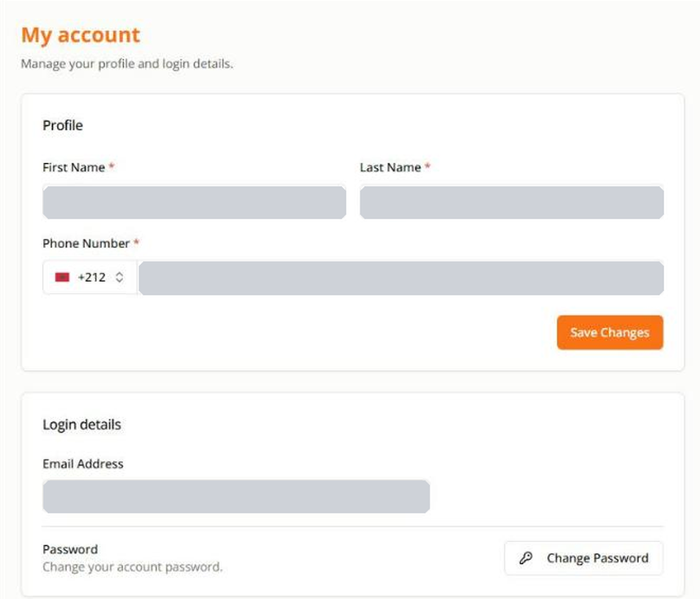700x599 pixels.
Task: Save profile with the Save Changes button
Action: point(610,333)
